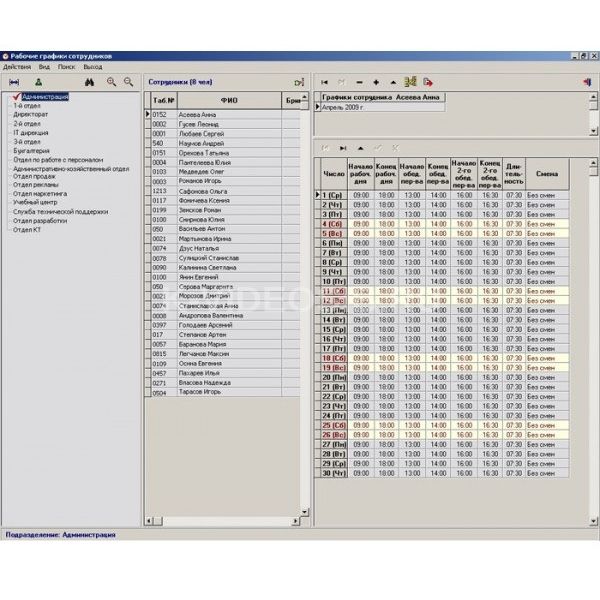The height and width of the screenshot is (600, 600).
Task: Click the minus icon to delete schedule
Action: click(x=360, y=81)
